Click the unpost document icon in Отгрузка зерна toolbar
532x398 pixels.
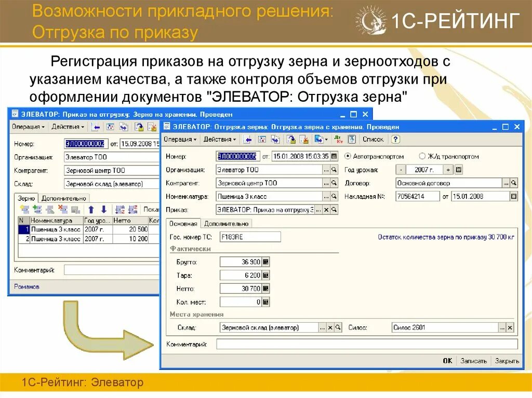304,140
